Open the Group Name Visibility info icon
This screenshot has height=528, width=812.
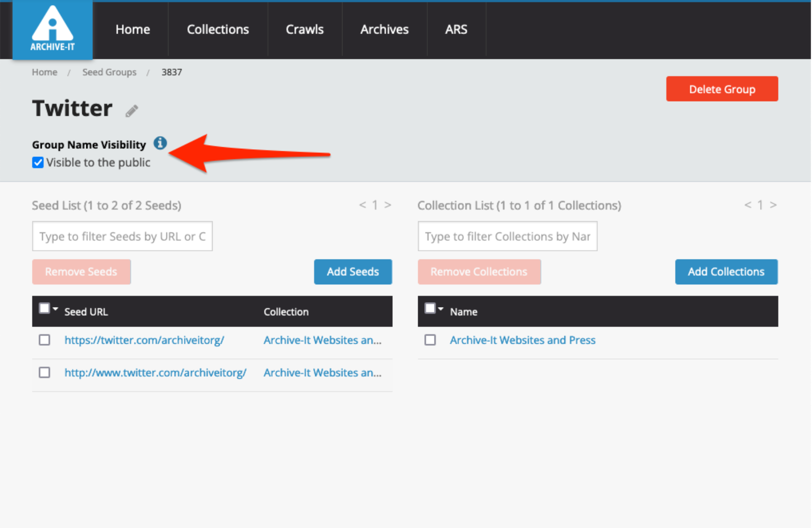(x=160, y=143)
